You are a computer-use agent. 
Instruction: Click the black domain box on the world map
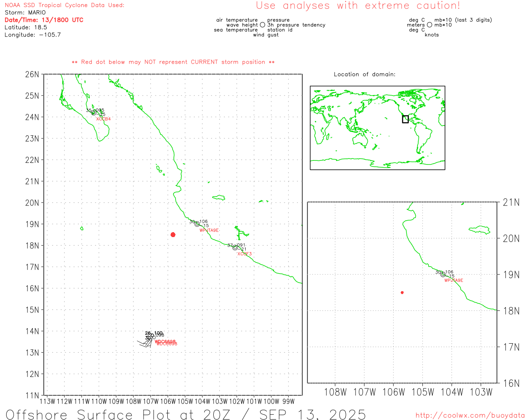coord(405,119)
